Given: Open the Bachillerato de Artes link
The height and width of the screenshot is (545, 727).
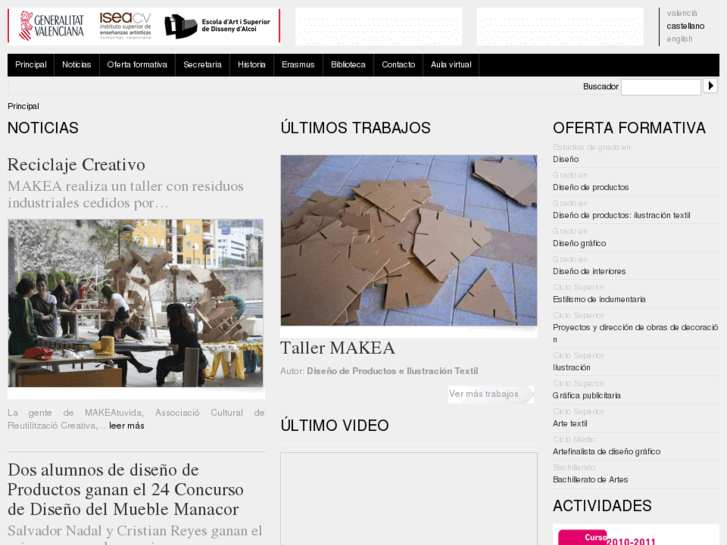Looking at the screenshot, I should point(590,480).
